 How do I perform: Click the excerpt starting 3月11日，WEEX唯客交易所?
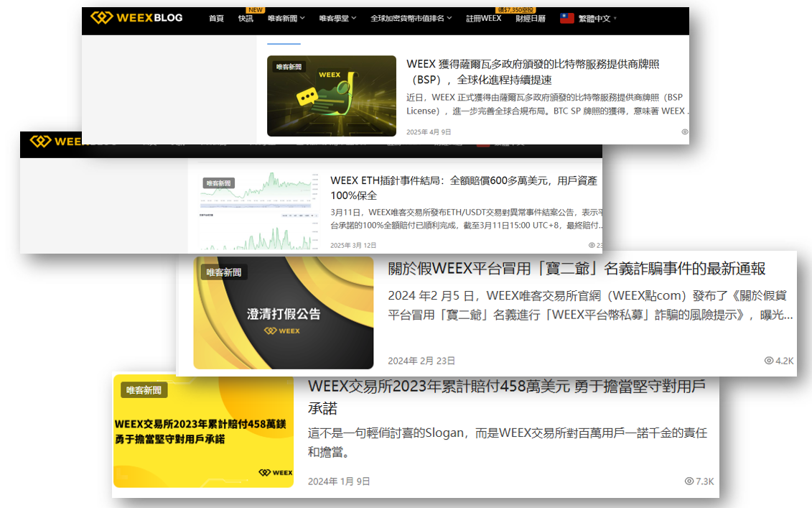466,218
